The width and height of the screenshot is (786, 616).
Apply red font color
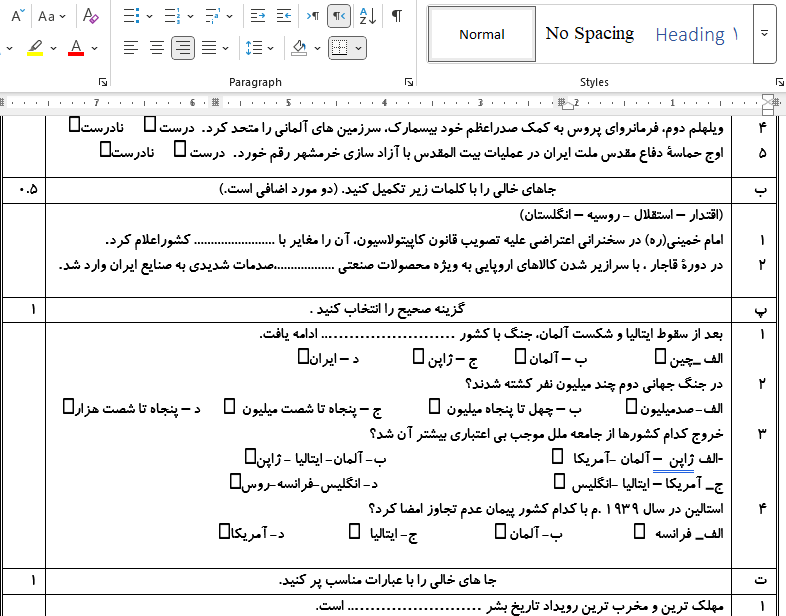[x=76, y=48]
